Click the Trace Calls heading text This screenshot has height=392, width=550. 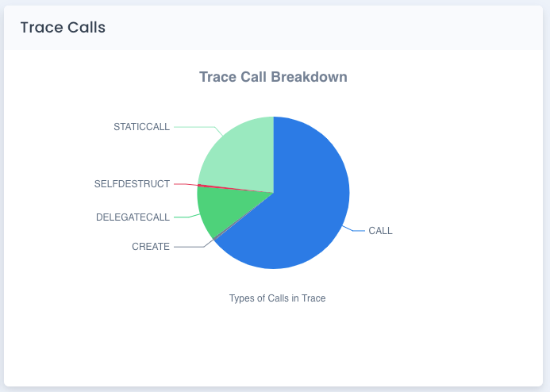click(x=63, y=28)
